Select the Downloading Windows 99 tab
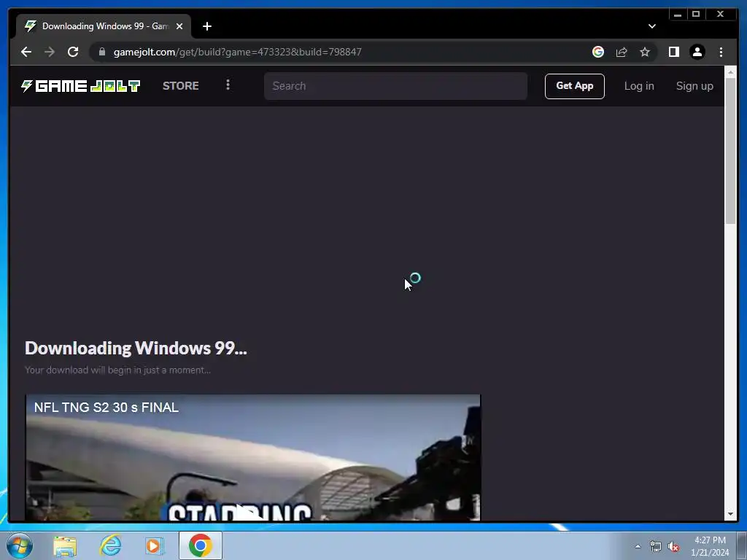 coord(104,26)
